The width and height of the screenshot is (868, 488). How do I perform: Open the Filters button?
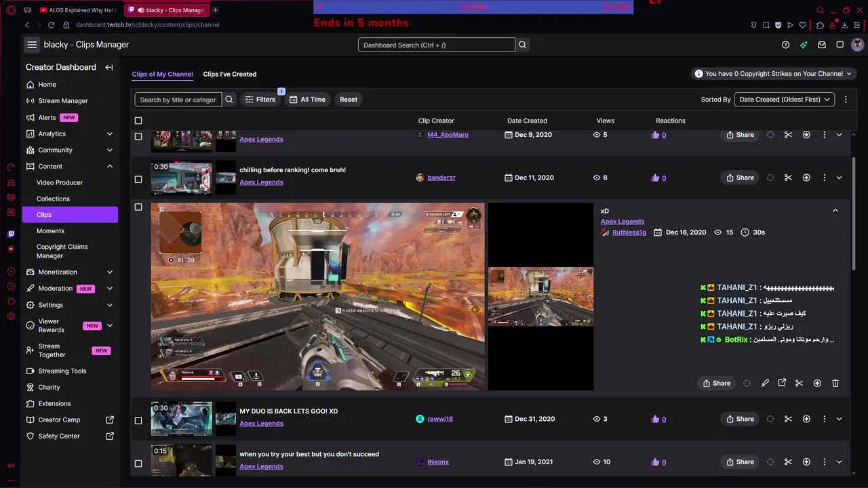pyautogui.click(x=260, y=100)
